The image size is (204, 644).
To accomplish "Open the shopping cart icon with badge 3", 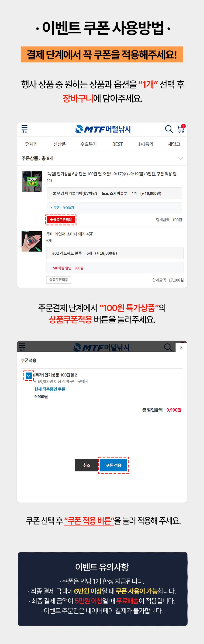I will [181, 129].
